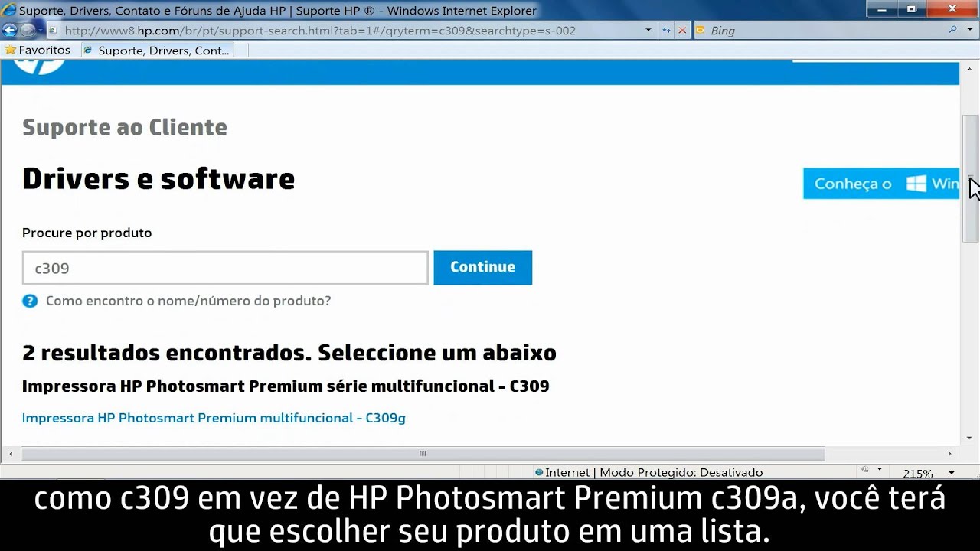Image resolution: width=980 pixels, height=551 pixels.
Task: Click the HP logo in header
Action: [40, 67]
